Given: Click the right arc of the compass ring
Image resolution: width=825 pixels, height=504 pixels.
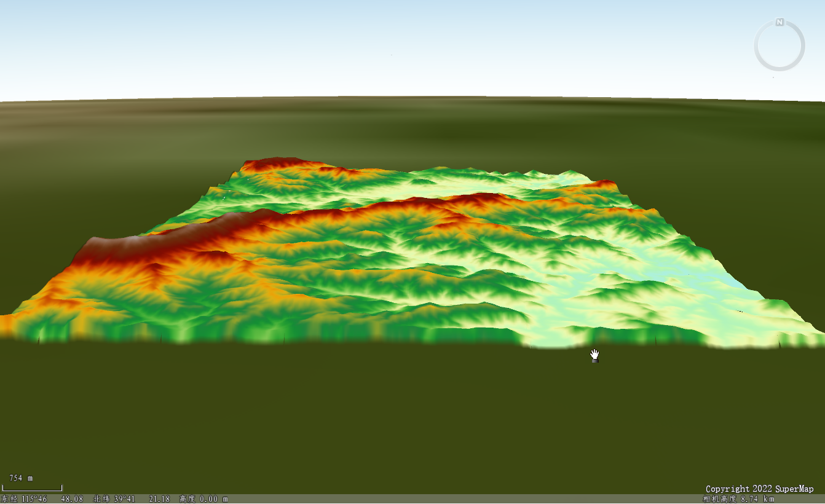Looking at the screenshot, I should point(802,46).
